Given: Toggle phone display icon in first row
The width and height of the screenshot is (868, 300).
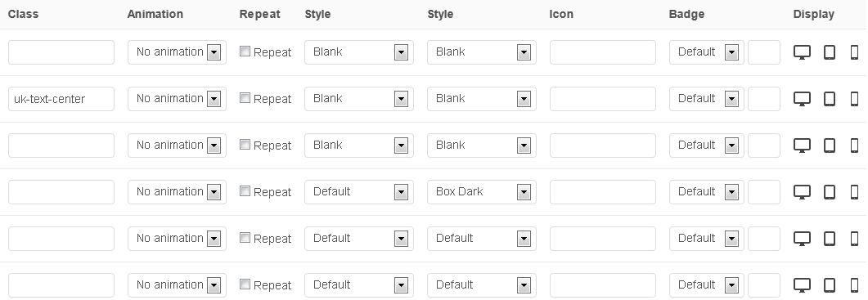Looking at the screenshot, I should pyautogui.click(x=854, y=52).
